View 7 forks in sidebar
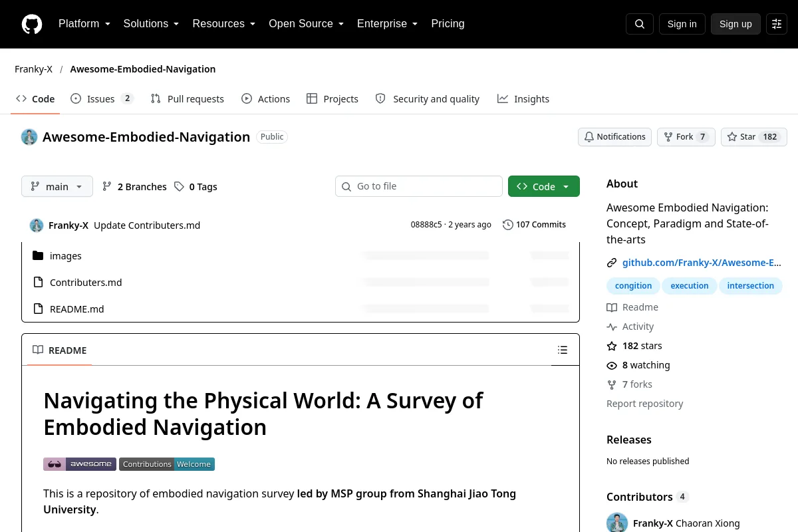Viewport: 798px width, 532px height. tap(629, 384)
